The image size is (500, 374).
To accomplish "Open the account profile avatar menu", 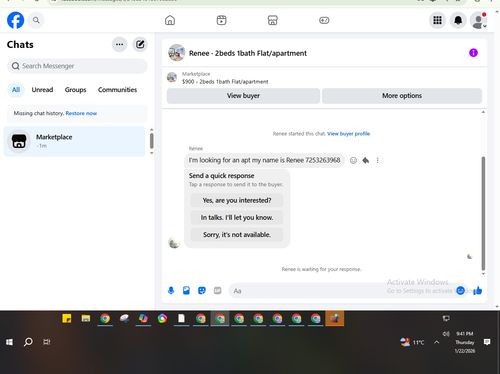I will [x=479, y=20].
